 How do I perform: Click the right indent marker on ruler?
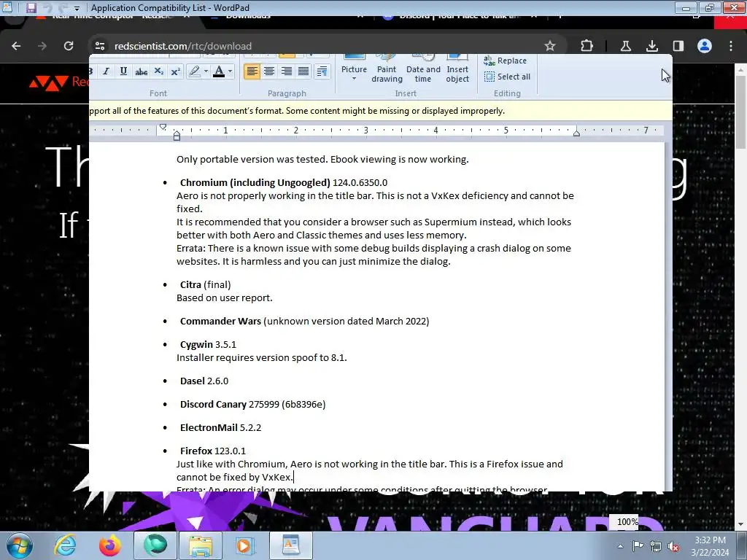[576, 133]
